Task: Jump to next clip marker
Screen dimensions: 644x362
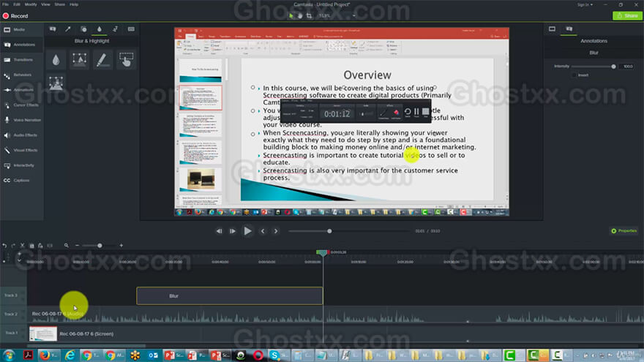Action: pyautogui.click(x=276, y=231)
